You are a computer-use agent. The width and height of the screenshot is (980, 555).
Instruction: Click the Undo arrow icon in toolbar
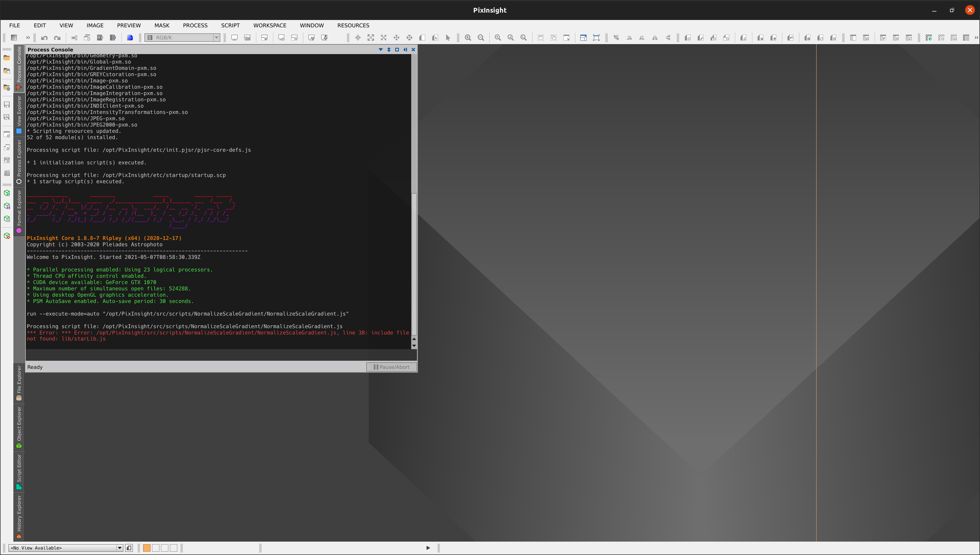pyautogui.click(x=44, y=37)
